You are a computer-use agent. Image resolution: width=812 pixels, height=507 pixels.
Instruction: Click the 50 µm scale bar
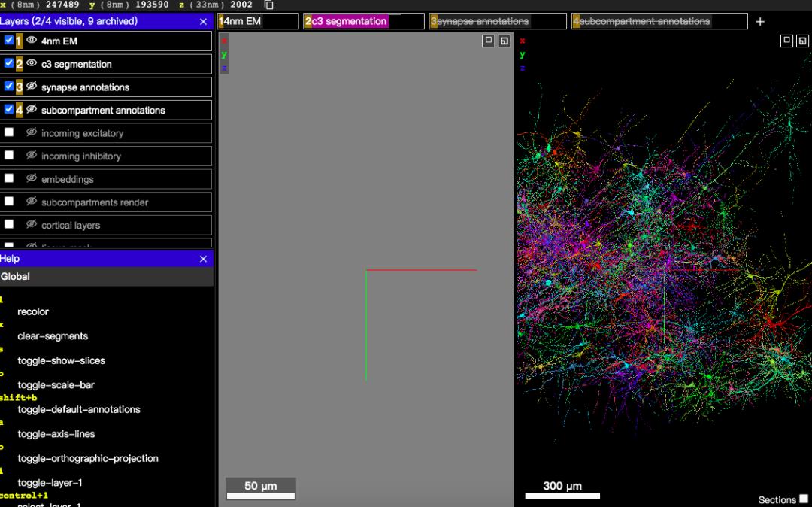pyautogui.click(x=260, y=489)
